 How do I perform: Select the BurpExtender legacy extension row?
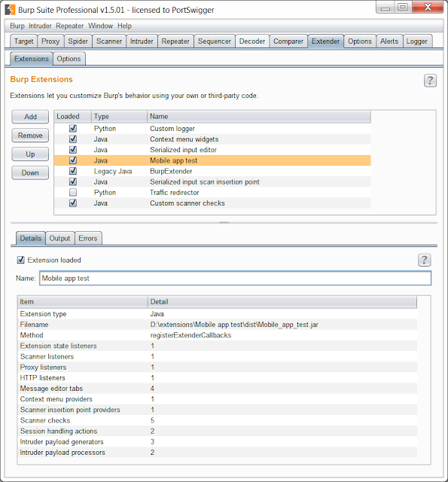212,171
